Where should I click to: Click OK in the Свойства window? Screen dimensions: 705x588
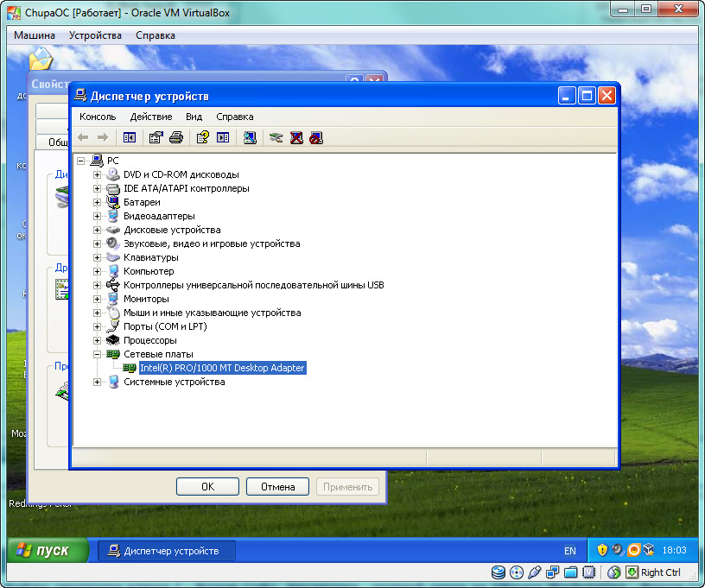click(207, 486)
